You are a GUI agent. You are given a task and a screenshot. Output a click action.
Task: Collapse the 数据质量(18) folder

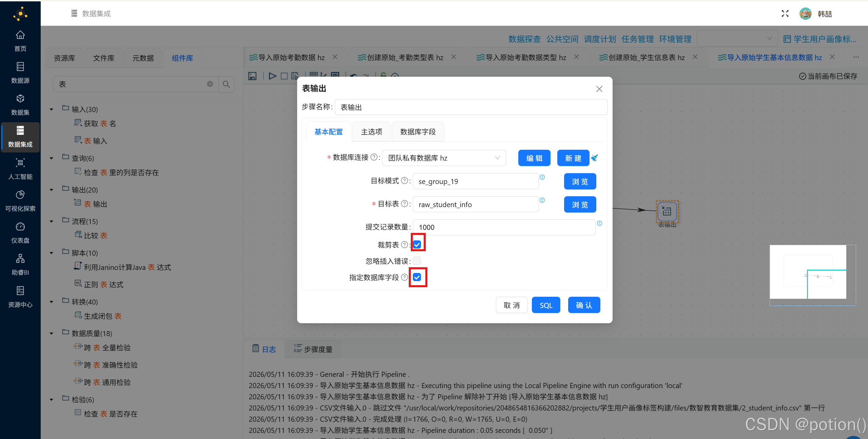pyautogui.click(x=52, y=333)
